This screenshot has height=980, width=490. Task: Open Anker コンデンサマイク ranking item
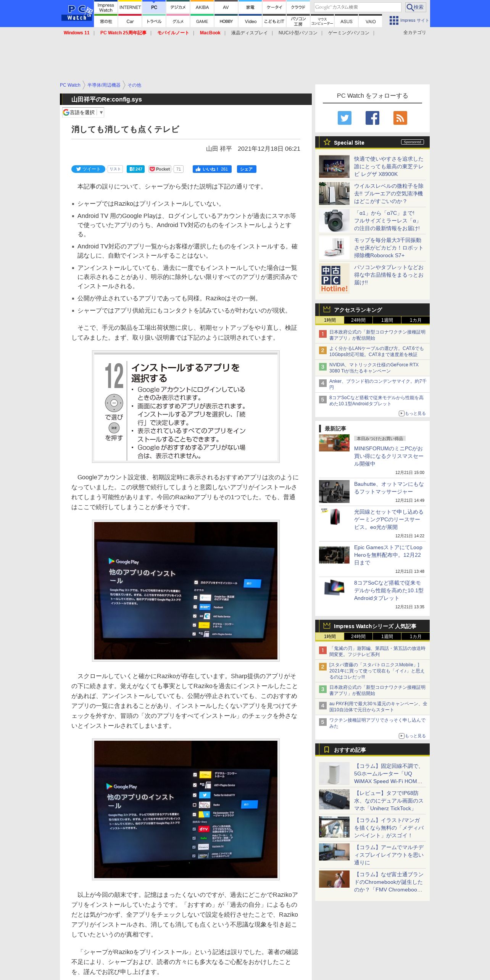(378, 384)
